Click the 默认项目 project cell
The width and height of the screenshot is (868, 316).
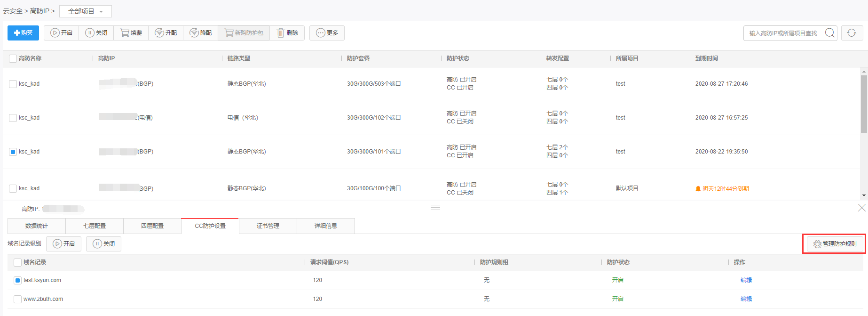[x=627, y=188]
